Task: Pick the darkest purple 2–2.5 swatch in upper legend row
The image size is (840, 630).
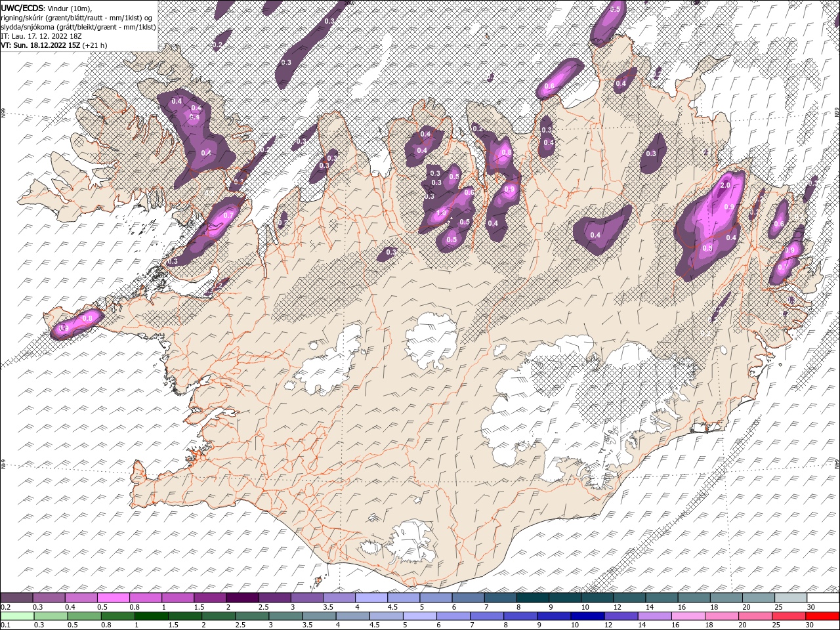Action: (x=242, y=598)
